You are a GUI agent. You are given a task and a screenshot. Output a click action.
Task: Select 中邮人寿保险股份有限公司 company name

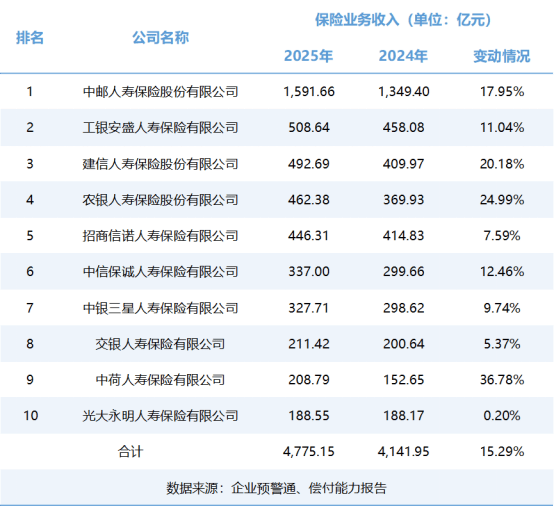[160, 92]
